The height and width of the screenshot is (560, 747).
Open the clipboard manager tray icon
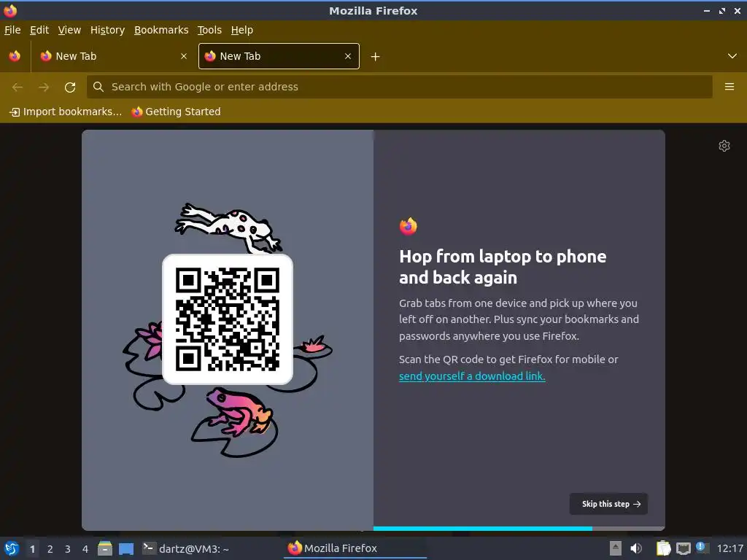(x=663, y=548)
